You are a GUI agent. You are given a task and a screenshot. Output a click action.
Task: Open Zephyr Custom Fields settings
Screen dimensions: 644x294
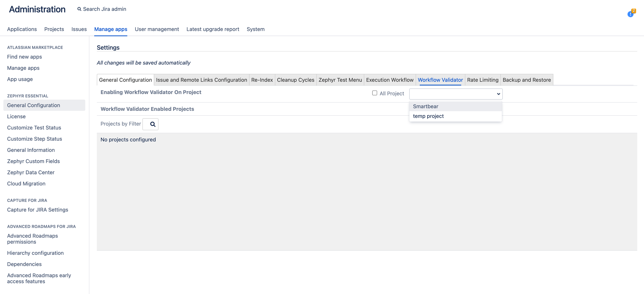33,161
